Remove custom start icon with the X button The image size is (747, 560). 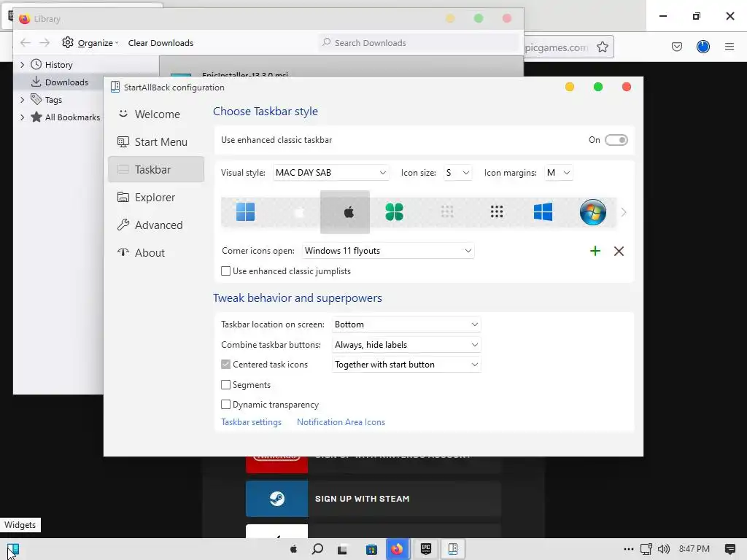pos(619,251)
